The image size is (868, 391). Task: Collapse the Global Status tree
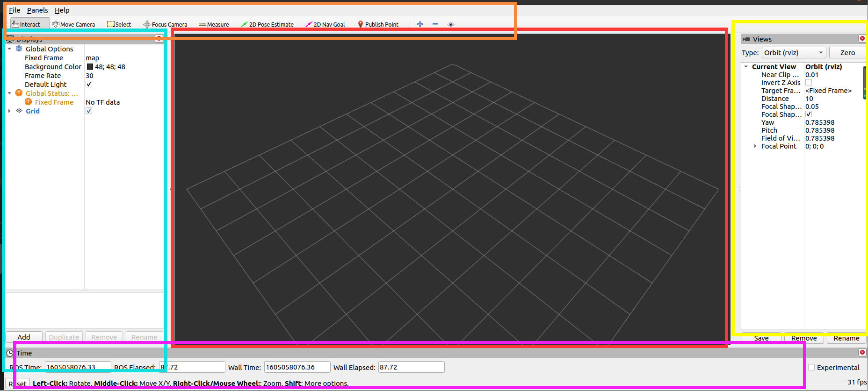9,93
